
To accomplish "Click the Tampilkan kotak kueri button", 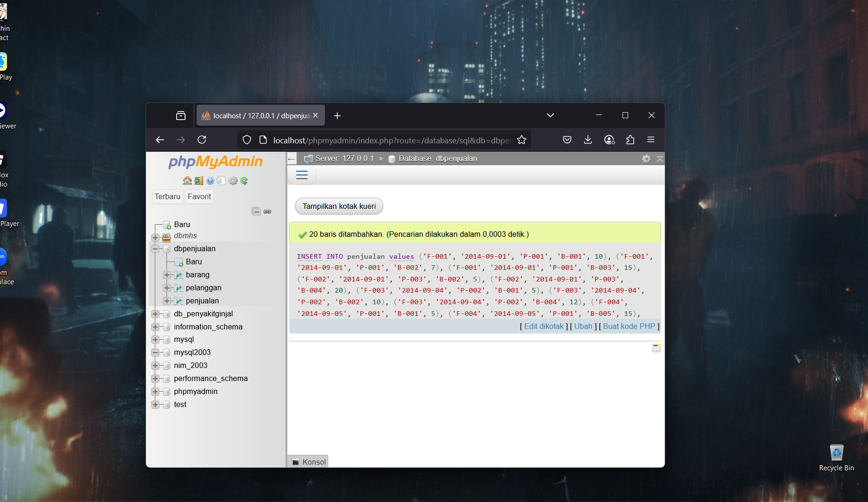I will [339, 206].
